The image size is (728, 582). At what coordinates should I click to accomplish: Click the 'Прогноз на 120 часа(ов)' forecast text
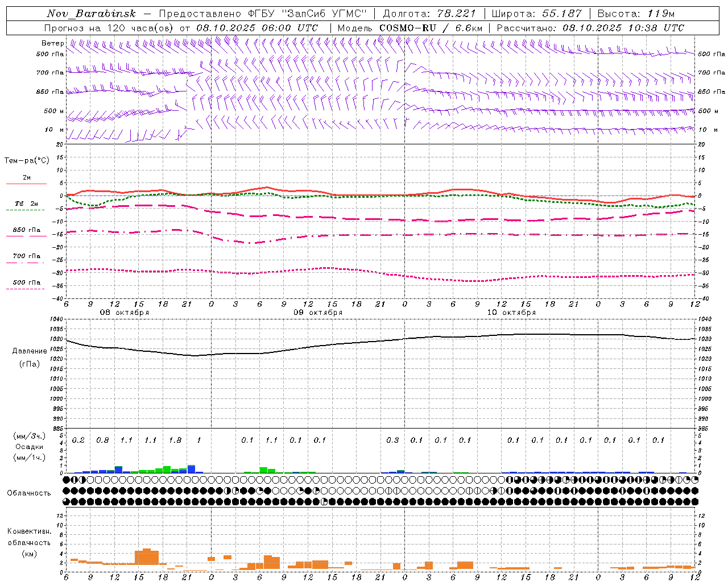[110, 28]
